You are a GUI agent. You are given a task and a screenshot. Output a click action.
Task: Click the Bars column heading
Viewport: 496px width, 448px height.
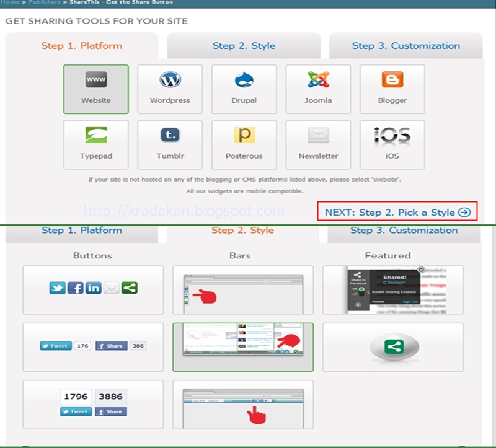(x=240, y=255)
